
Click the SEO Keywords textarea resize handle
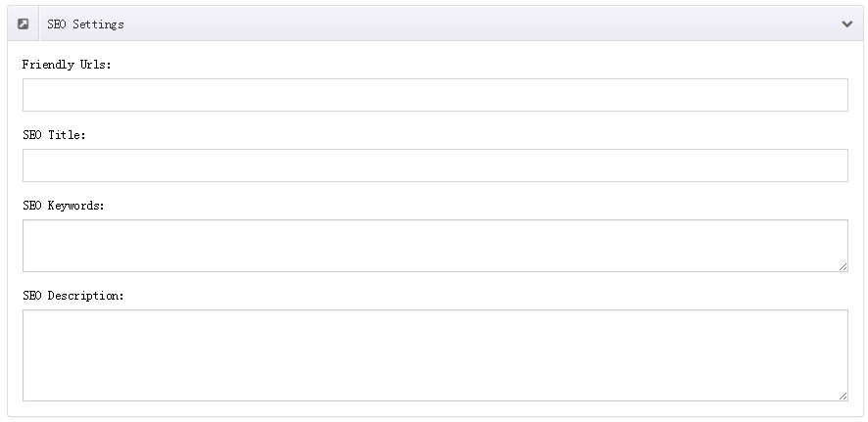(843, 266)
